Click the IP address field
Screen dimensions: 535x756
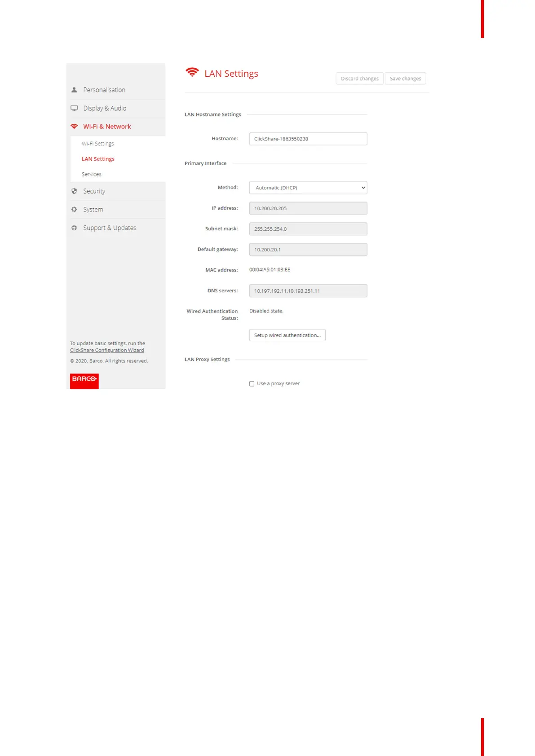point(308,208)
